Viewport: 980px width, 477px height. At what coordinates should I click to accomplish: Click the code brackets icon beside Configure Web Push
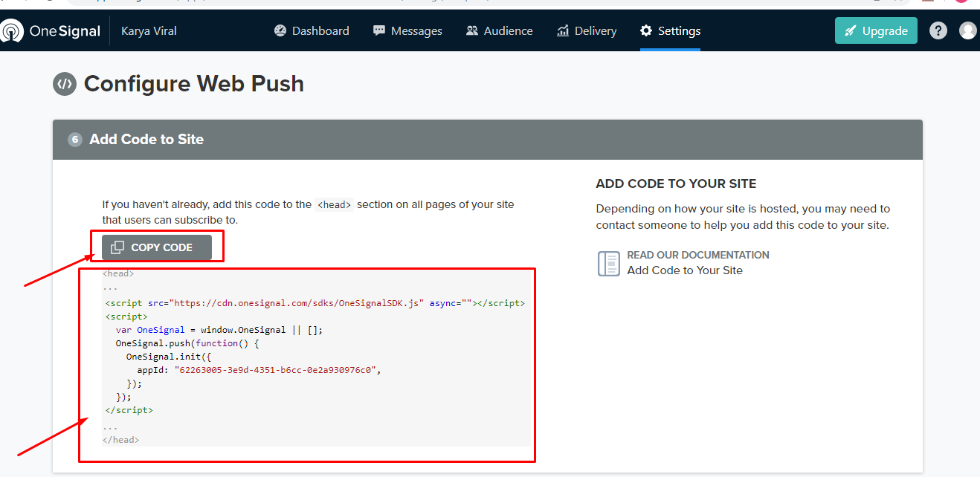pos(65,84)
